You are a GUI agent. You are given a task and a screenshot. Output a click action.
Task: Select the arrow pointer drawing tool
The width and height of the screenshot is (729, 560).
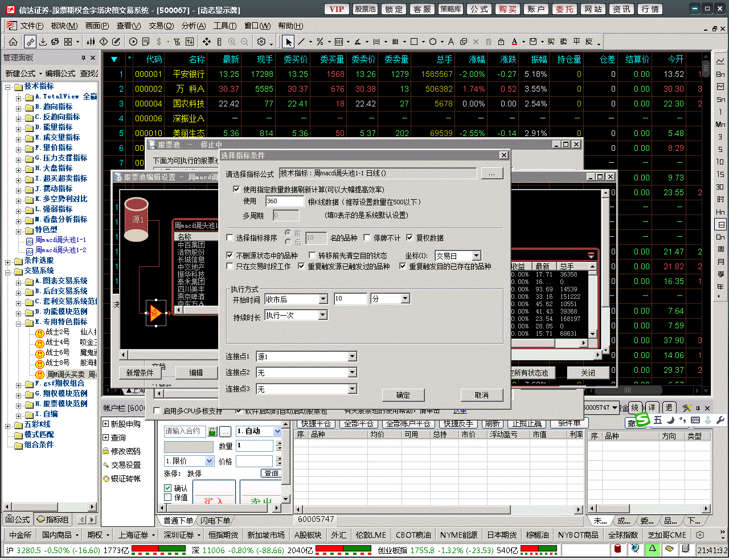click(x=289, y=42)
